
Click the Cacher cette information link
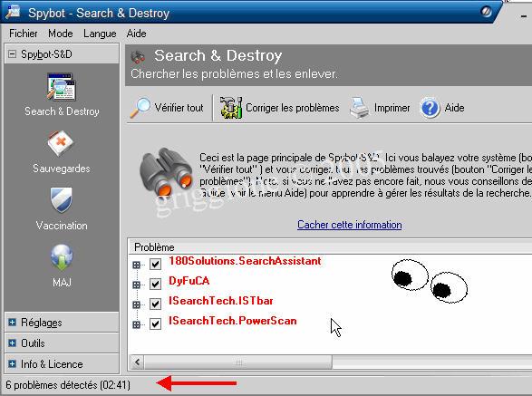click(x=350, y=225)
